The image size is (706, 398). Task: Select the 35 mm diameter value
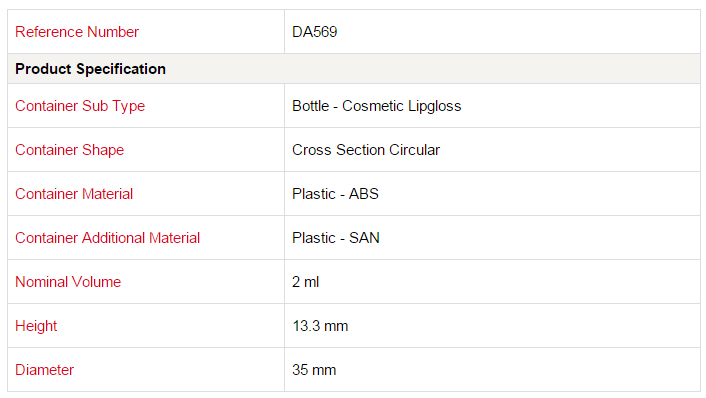point(314,370)
